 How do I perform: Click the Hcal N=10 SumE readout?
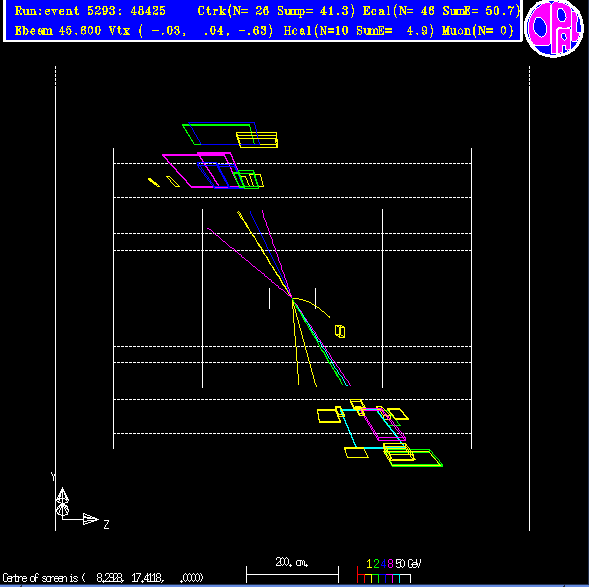[358, 30]
